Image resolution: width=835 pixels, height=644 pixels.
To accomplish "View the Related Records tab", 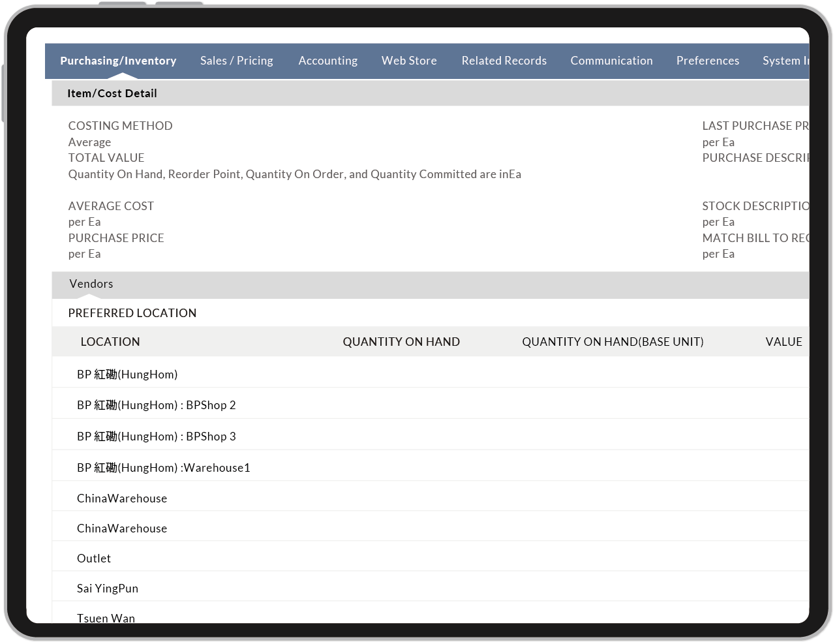I will pyautogui.click(x=504, y=61).
